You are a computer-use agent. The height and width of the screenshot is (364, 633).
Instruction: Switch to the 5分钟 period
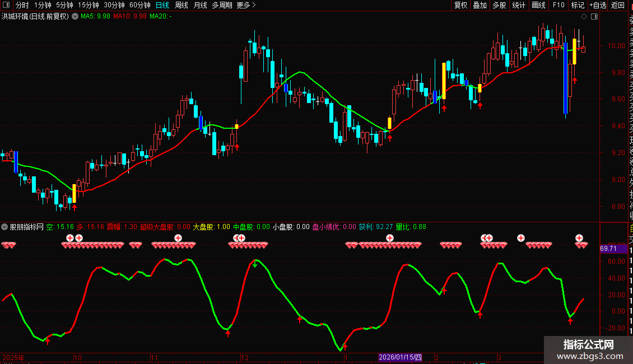point(64,5)
